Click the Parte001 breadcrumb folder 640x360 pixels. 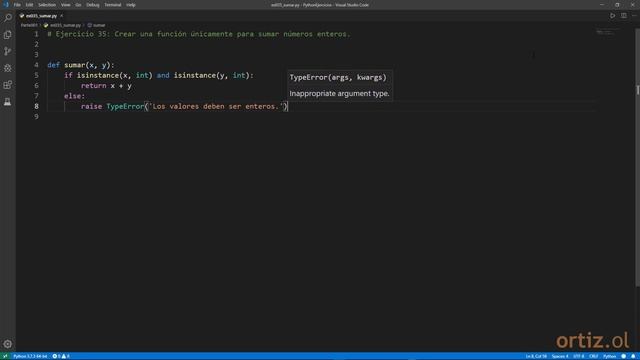(x=29, y=25)
